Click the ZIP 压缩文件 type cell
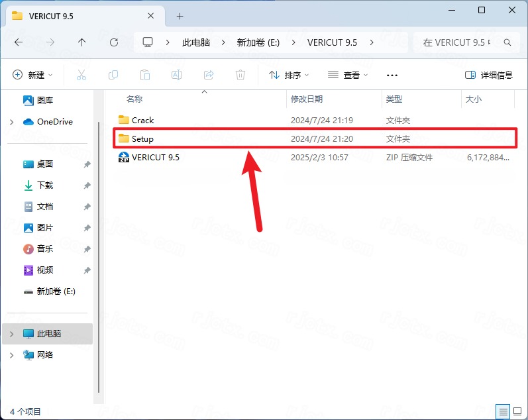 click(x=409, y=157)
